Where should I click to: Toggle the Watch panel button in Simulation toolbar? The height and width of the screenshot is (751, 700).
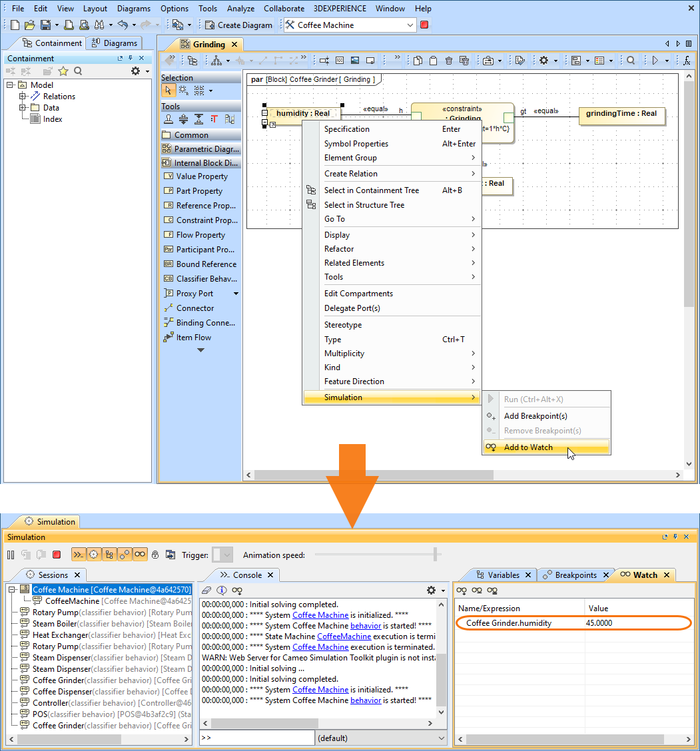[x=140, y=555]
